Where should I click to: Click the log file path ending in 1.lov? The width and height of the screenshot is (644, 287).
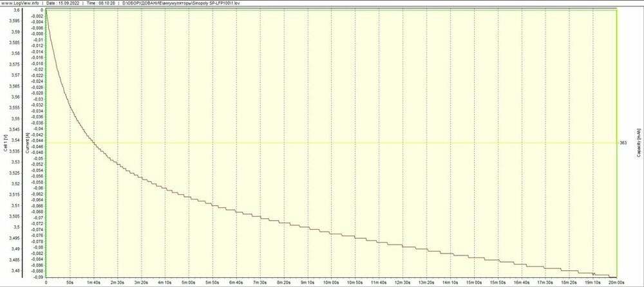[x=181, y=3]
